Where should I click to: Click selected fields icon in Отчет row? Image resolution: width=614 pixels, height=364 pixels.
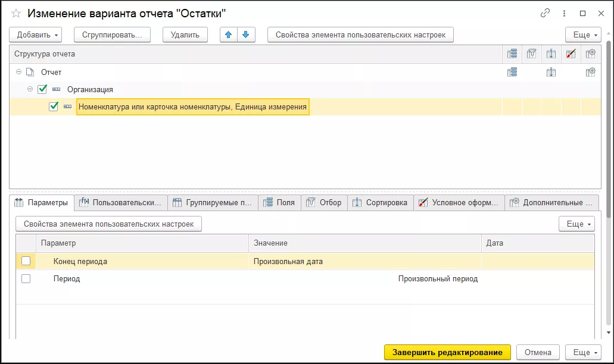click(x=512, y=72)
